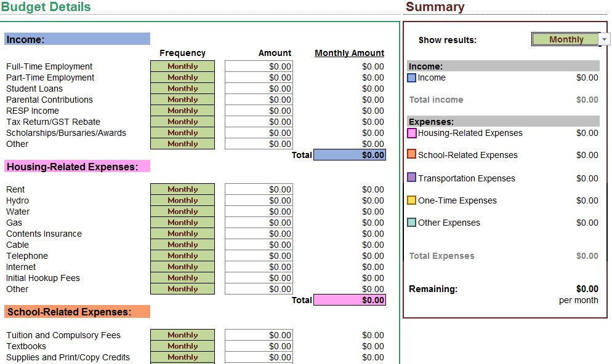This screenshot has width=612, height=364.
Task: Open Initial Hookup Fees frequency cell
Action: [183, 278]
